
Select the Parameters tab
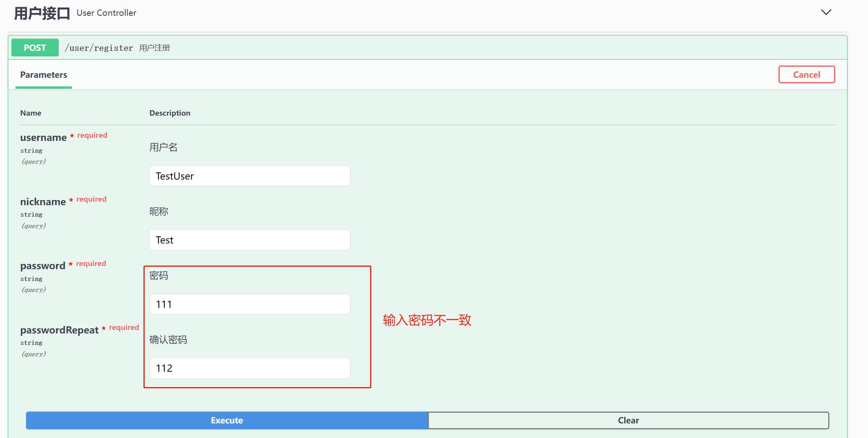click(44, 75)
